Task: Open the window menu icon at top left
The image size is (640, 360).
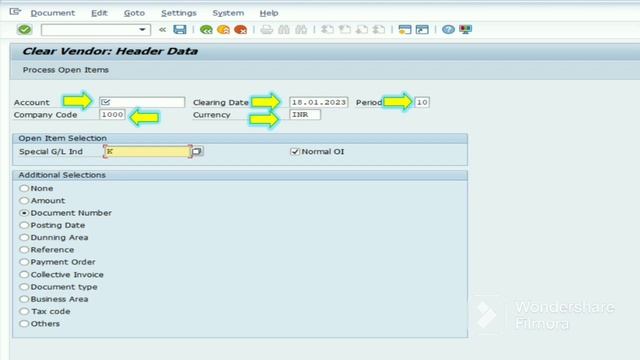Action: click(x=15, y=12)
